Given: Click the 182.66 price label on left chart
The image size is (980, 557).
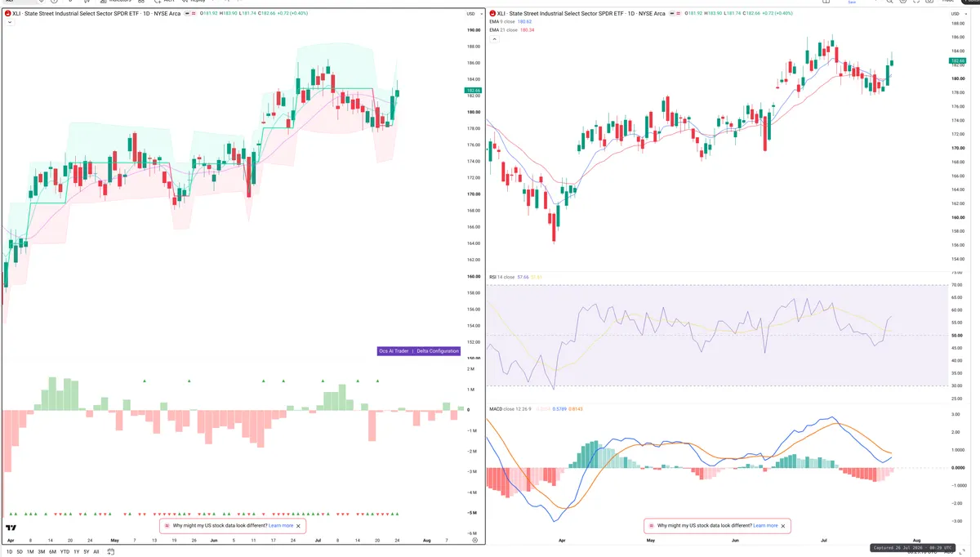Looking at the screenshot, I should coord(473,91).
